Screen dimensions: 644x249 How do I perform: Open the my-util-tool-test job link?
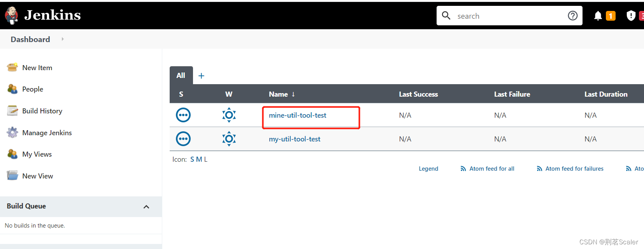pos(295,139)
